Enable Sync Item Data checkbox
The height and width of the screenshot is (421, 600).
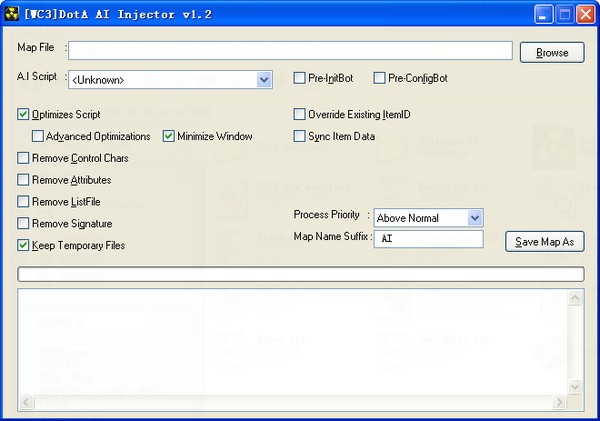coord(299,136)
